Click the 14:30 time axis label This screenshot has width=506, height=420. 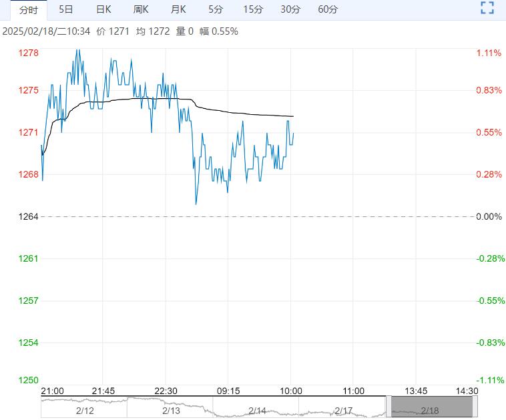pyautogui.click(x=467, y=391)
